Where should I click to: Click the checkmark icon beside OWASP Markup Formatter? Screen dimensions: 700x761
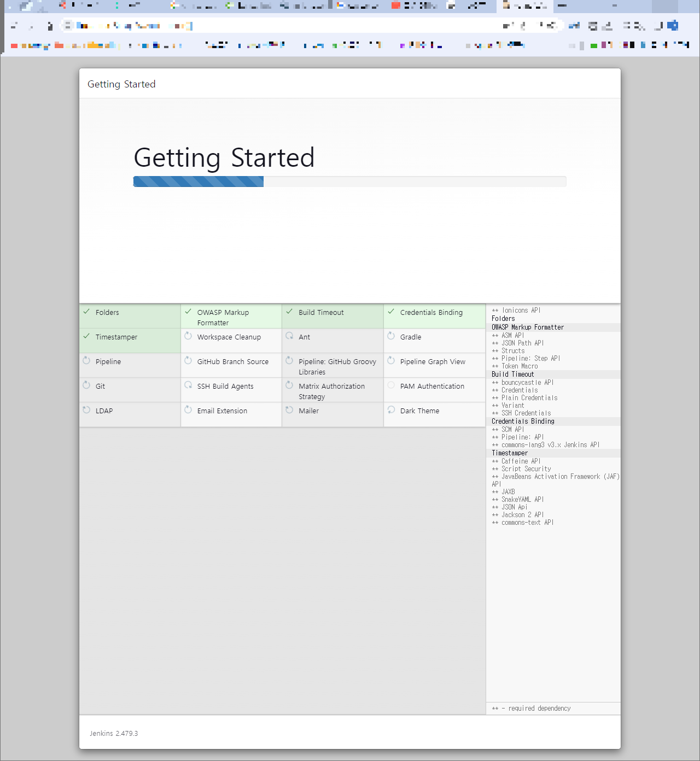tap(188, 312)
